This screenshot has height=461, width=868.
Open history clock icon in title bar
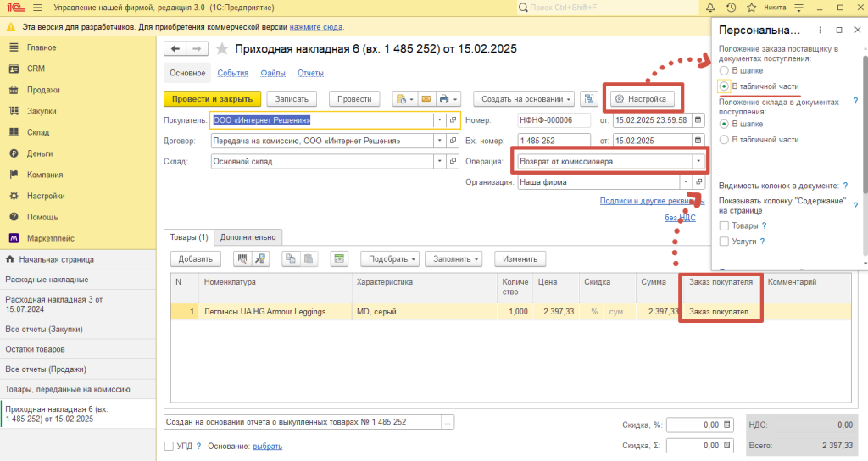[x=731, y=8]
